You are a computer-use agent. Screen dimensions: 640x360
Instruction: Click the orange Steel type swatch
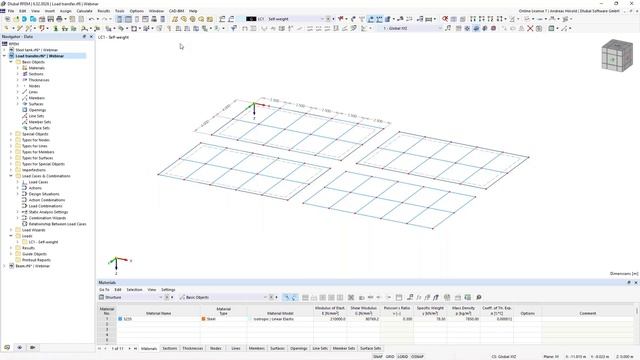(x=203, y=319)
